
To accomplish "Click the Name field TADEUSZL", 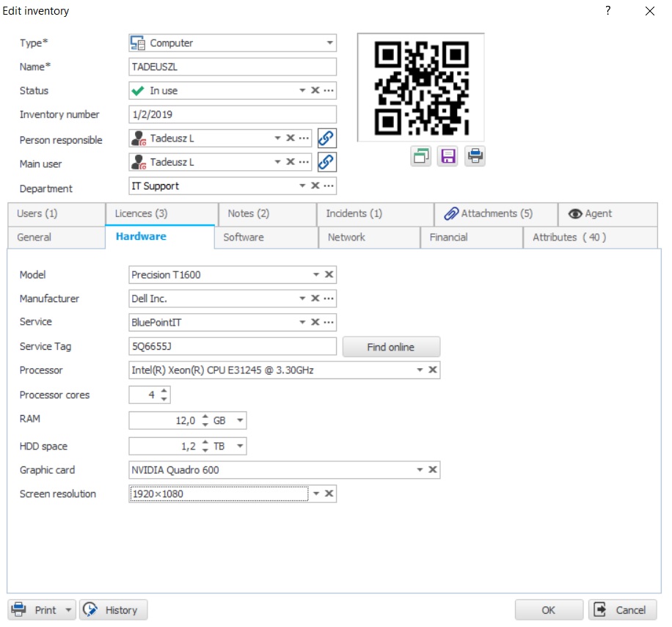I will coord(233,67).
